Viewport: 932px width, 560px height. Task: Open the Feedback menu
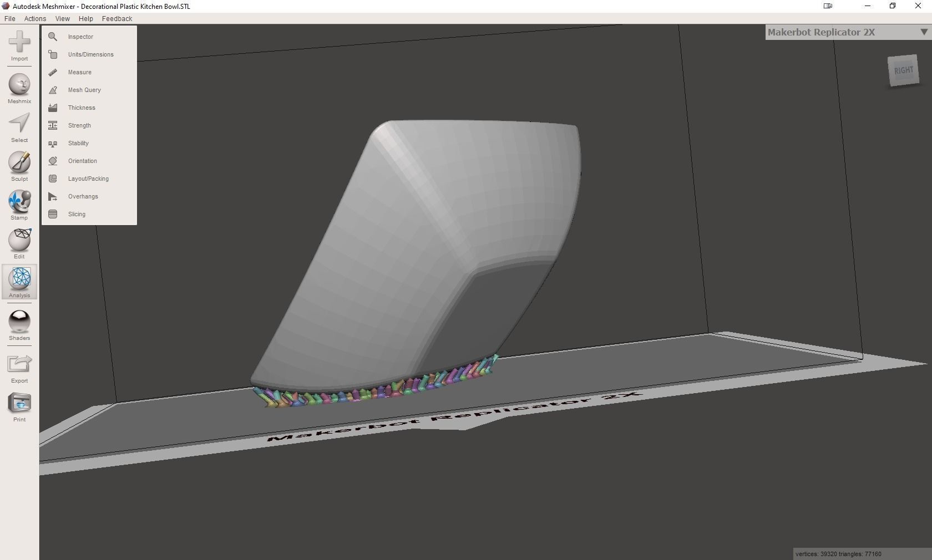[117, 18]
